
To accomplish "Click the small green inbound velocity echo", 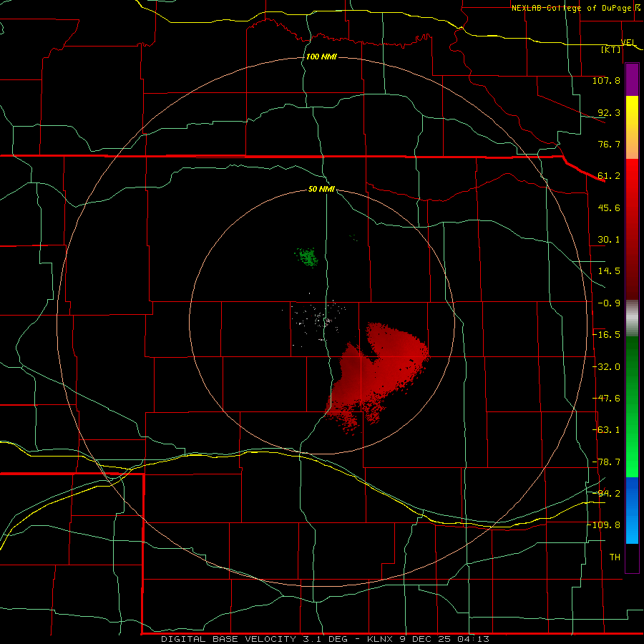I will point(307,257).
